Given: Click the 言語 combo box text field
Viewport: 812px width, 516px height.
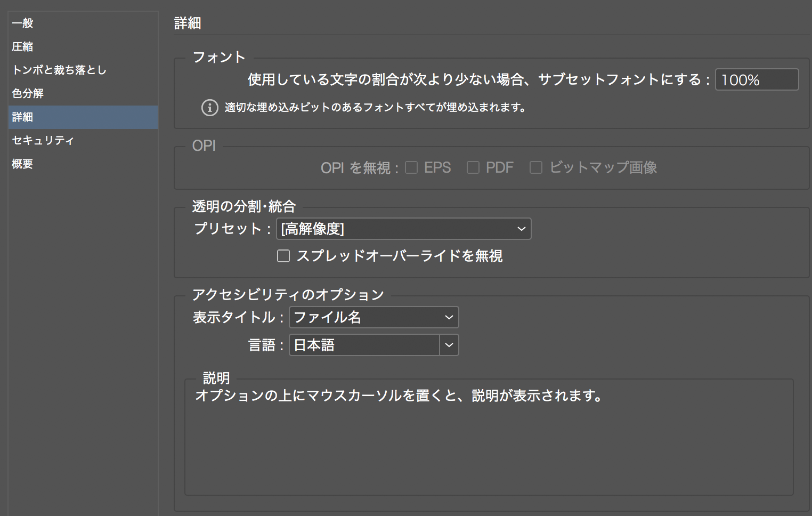Looking at the screenshot, I should pos(364,345).
